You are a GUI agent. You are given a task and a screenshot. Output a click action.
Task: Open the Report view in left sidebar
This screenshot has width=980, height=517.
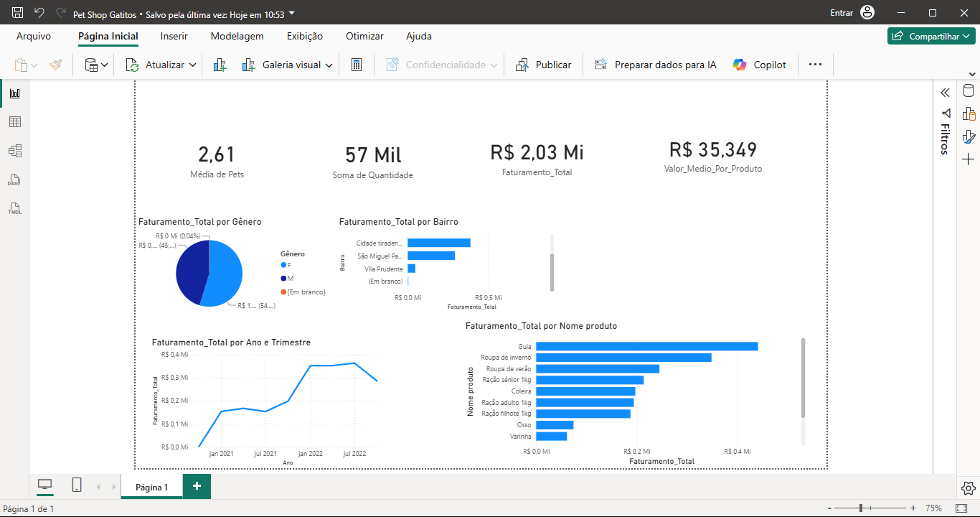[x=14, y=93]
